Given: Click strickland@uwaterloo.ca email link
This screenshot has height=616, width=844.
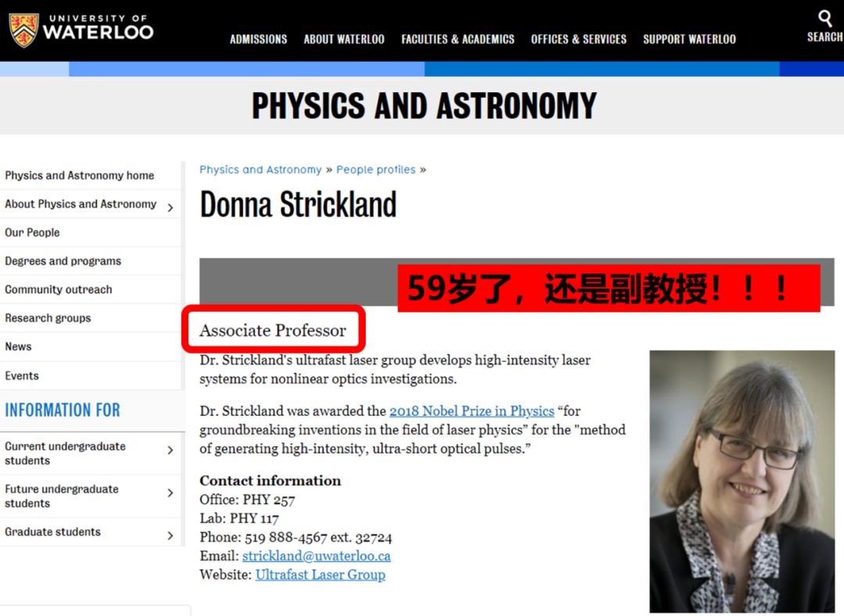Looking at the screenshot, I should (x=316, y=556).
